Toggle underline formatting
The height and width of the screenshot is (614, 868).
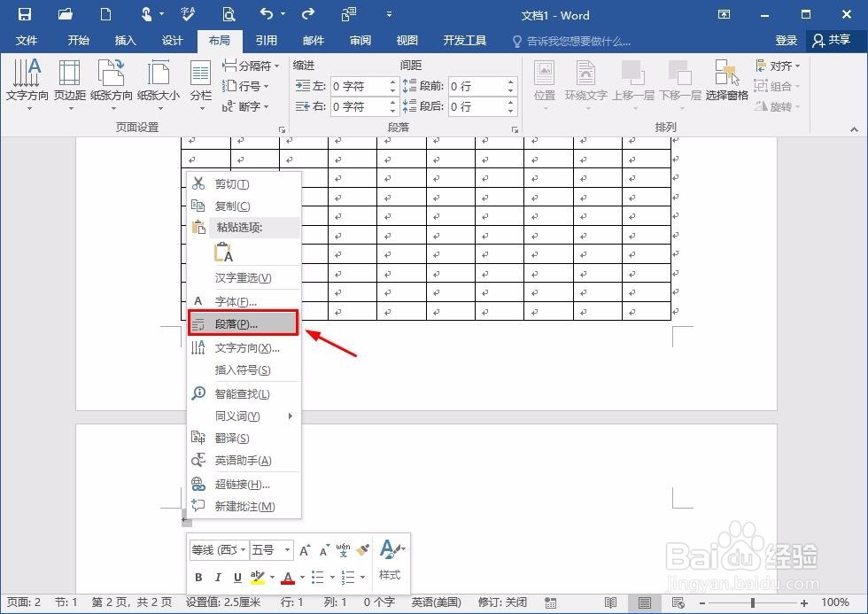(x=239, y=577)
